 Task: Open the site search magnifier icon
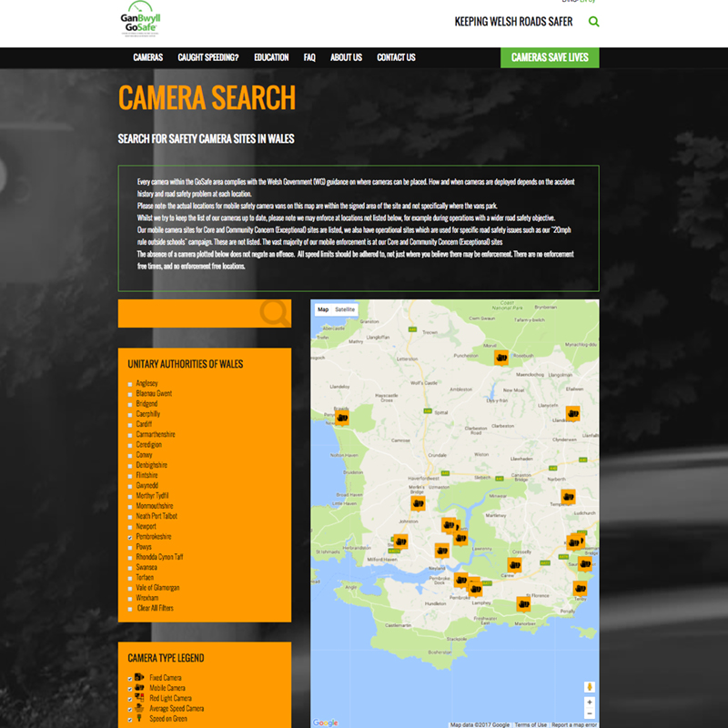click(x=593, y=22)
